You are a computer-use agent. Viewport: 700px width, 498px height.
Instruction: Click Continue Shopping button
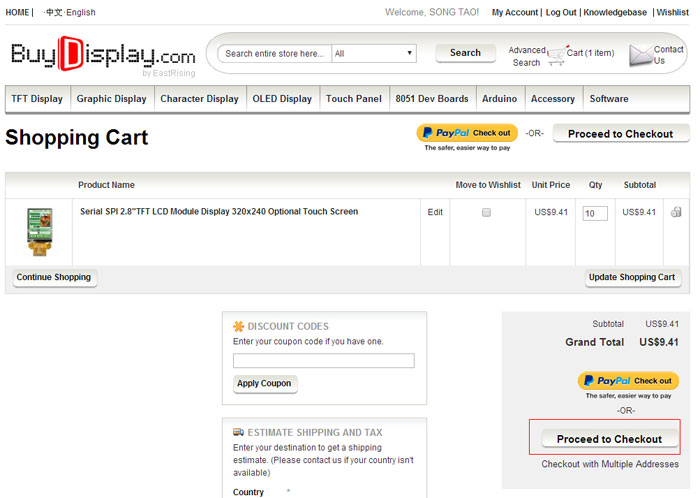click(x=54, y=277)
